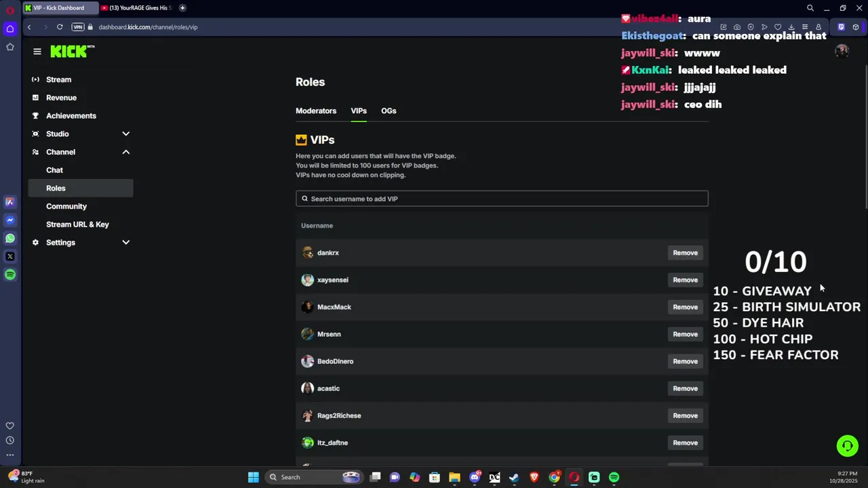
Task: Remove acastic from VIPs
Action: pyautogui.click(x=685, y=388)
